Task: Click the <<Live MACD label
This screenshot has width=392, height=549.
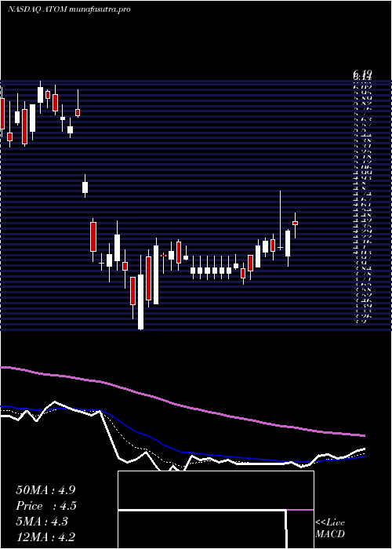Action: [x=330, y=529]
